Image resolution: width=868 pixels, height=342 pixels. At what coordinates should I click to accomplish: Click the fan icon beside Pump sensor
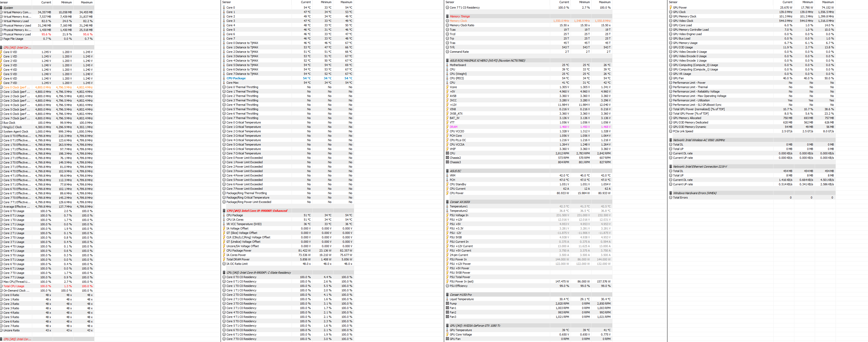click(447, 304)
